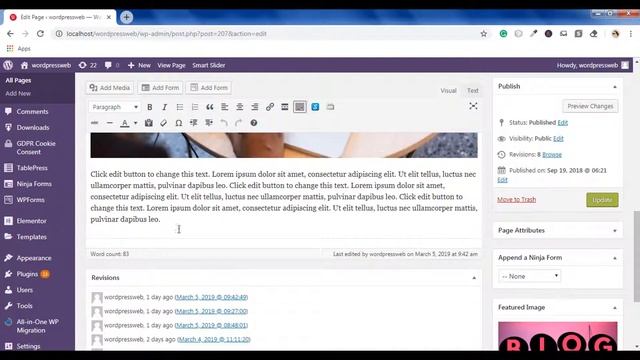Toggle the toolbar kitchen sink
The height and width of the screenshot is (360, 640).
pyautogui.click(x=300, y=107)
